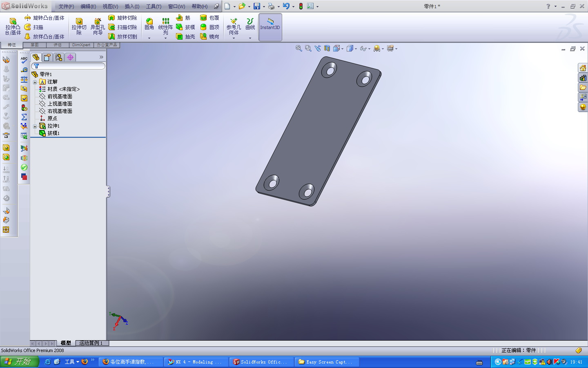This screenshot has height=368, width=588.
Task: Switch to the 草图 sketch tab
Action: click(35, 45)
